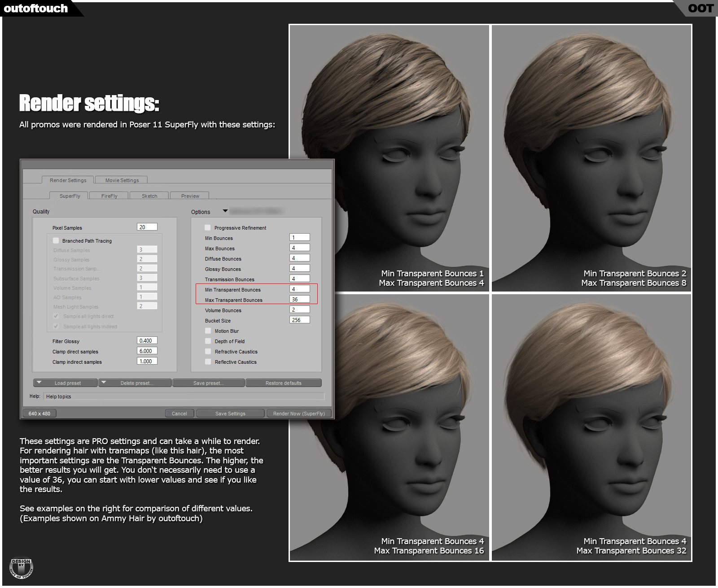This screenshot has width=718, height=588.
Task: Click the Save preset button
Action: click(x=209, y=383)
